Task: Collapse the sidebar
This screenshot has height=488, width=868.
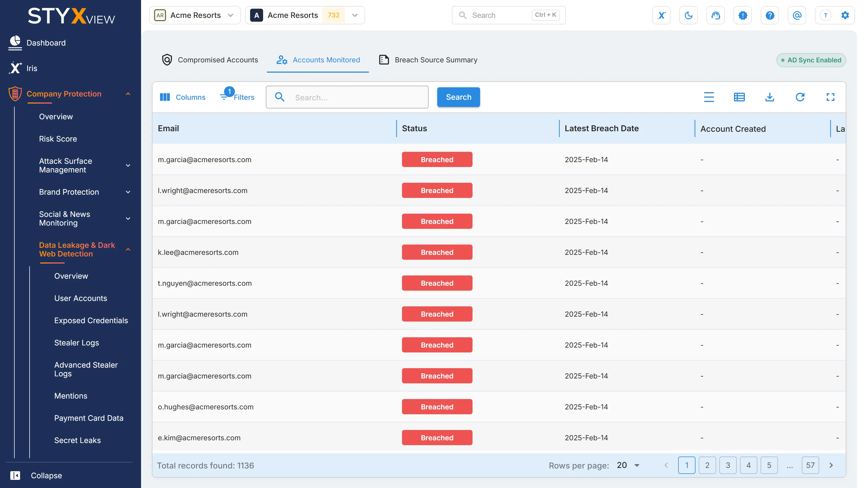Action: click(36, 475)
